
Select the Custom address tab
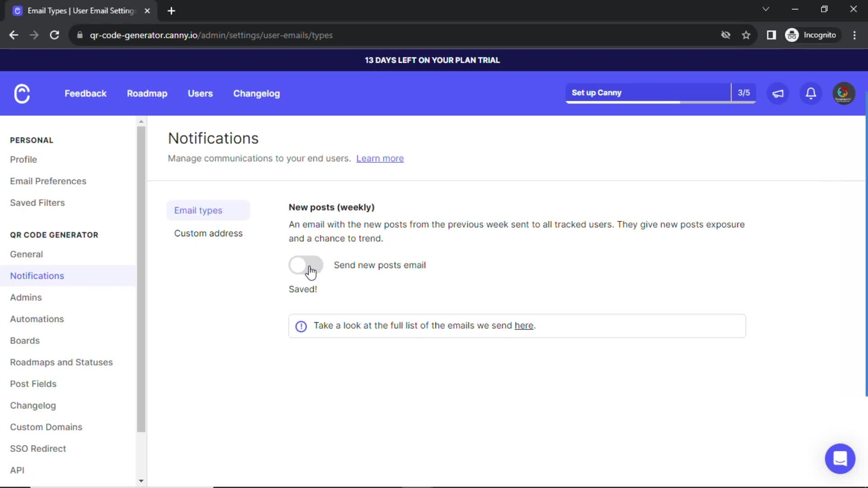(x=208, y=233)
